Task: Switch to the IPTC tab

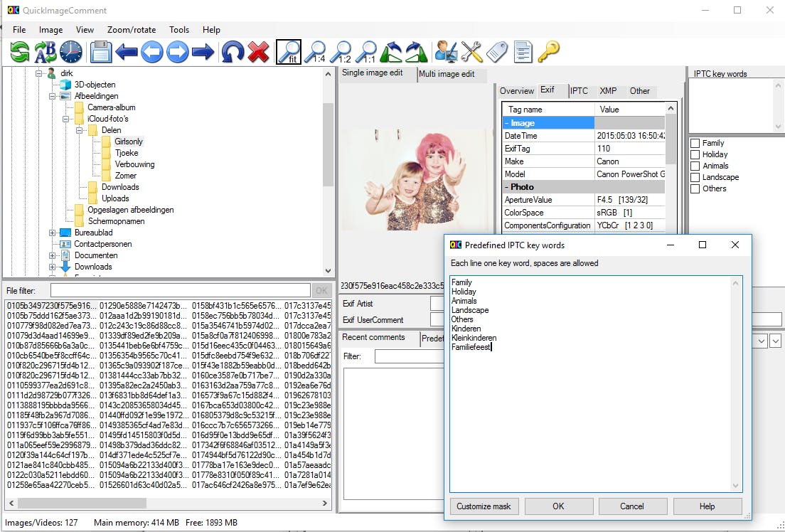Action: [x=579, y=90]
